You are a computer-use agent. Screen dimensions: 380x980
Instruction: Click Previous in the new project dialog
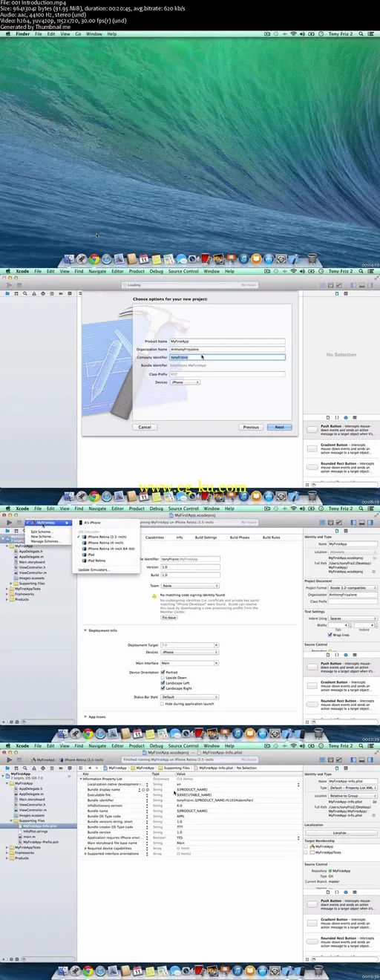point(251,427)
